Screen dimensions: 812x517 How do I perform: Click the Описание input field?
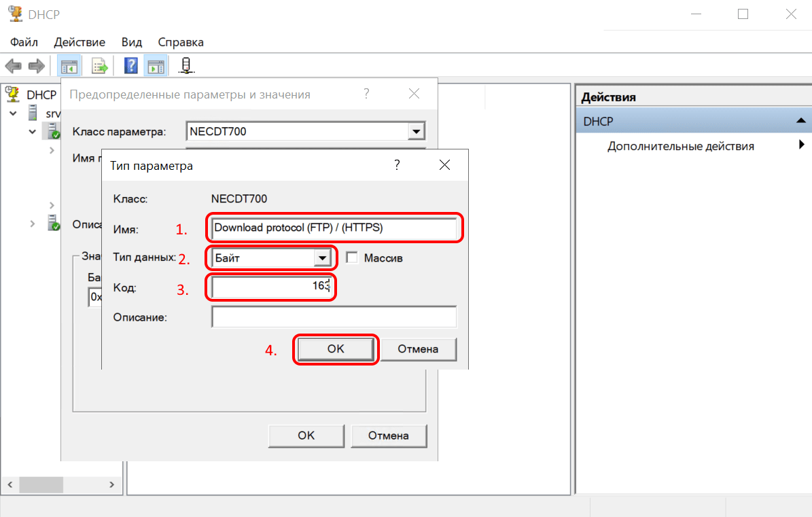pos(334,317)
